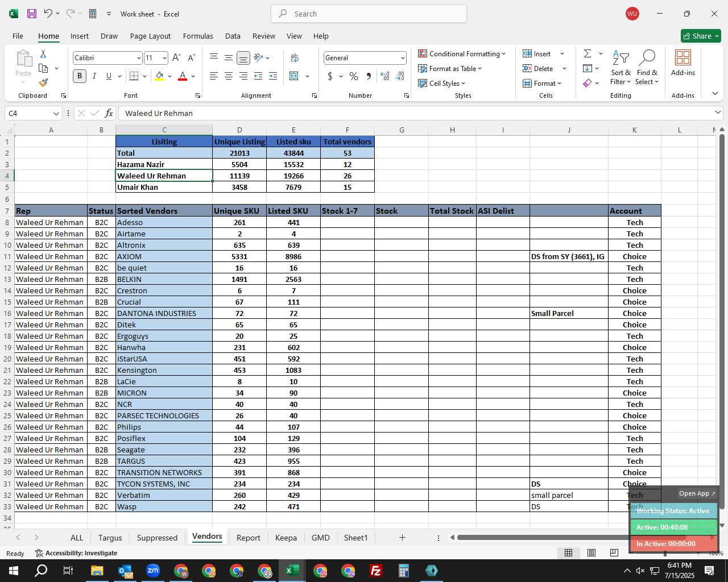Image resolution: width=728 pixels, height=582 pixels.
Task: Add a new sheet with the plus button
Action: tap(402, 537)
